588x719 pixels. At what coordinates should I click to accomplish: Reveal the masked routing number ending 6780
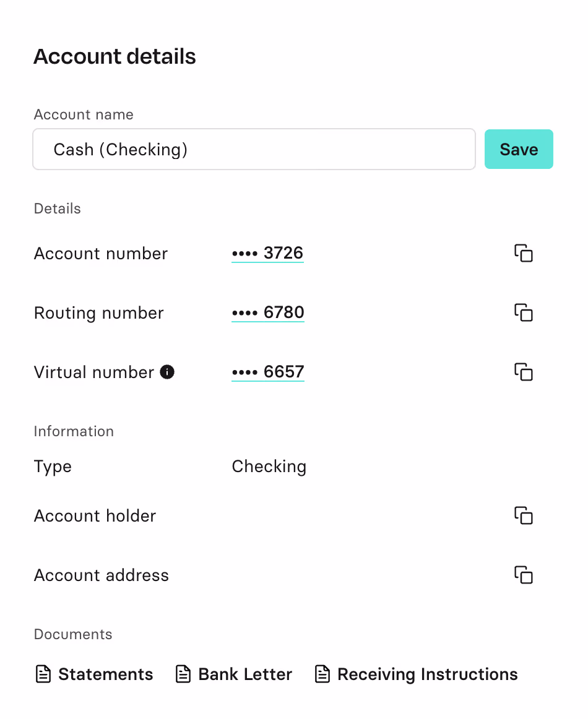pyautogui.click(x=267, y=312)
